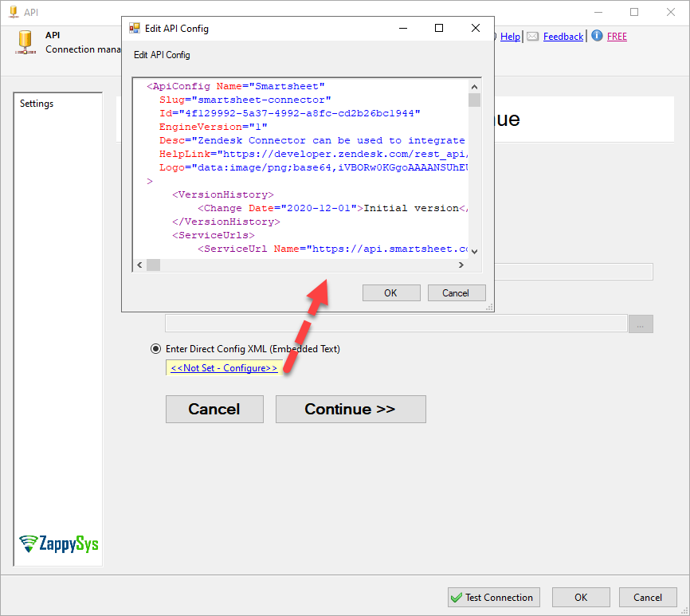This screenshot has width=690, height=616.
Task: Click the large Cancel button beside Continue
Action: tap(214, 409)
